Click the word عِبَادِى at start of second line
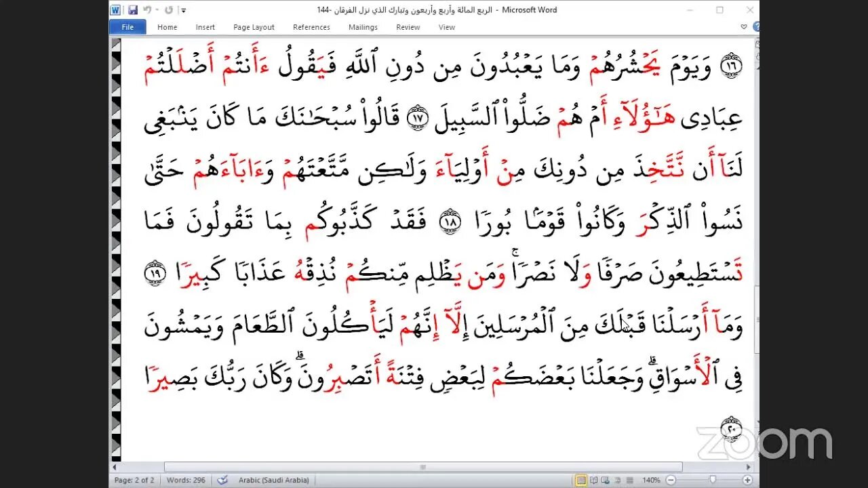 [x=712, y=119]
